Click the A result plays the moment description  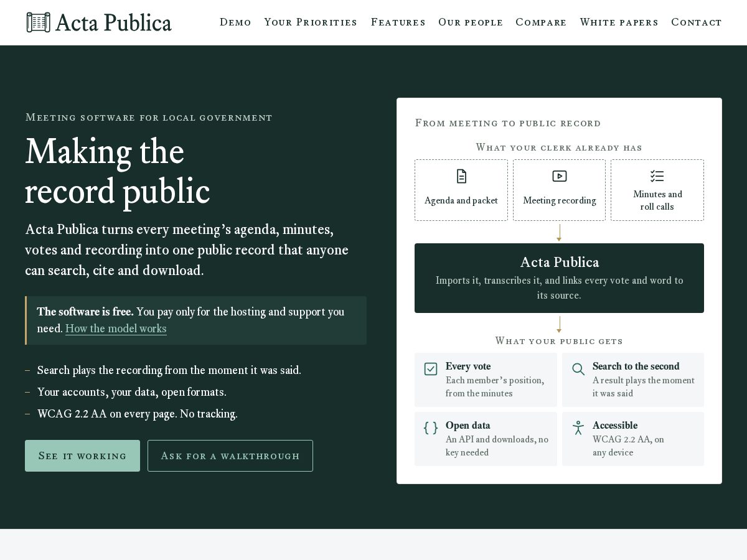pos(644,387)
